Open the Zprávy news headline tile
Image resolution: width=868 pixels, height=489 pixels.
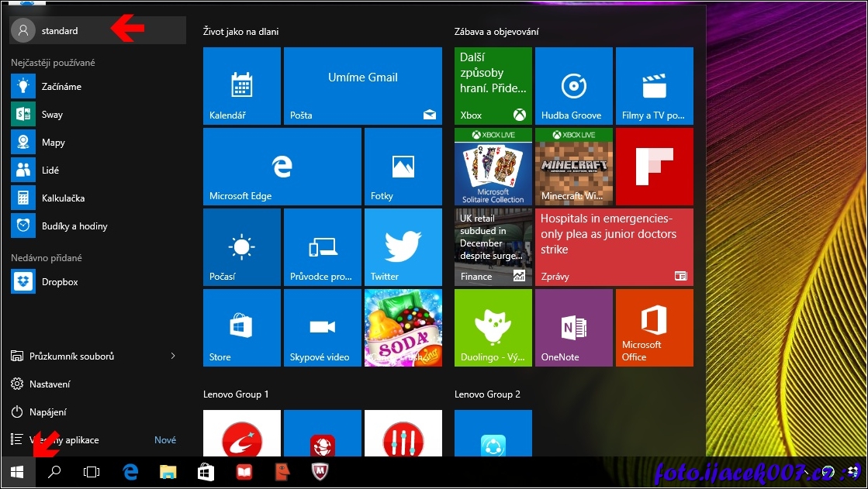614,247
